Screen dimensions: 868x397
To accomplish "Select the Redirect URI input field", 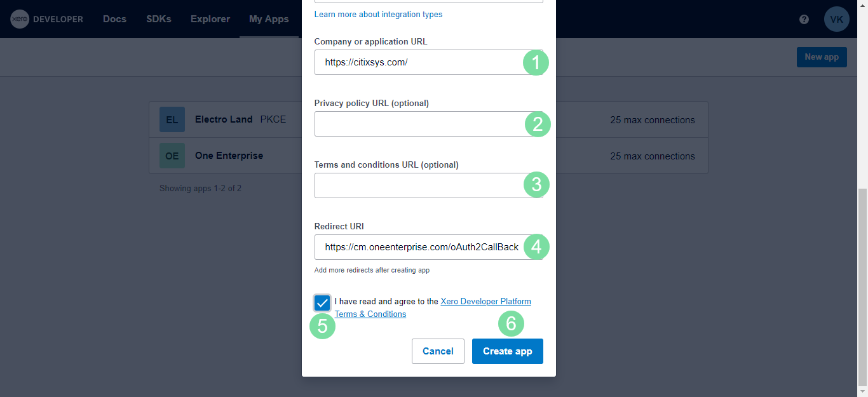I will coord(419,247).
